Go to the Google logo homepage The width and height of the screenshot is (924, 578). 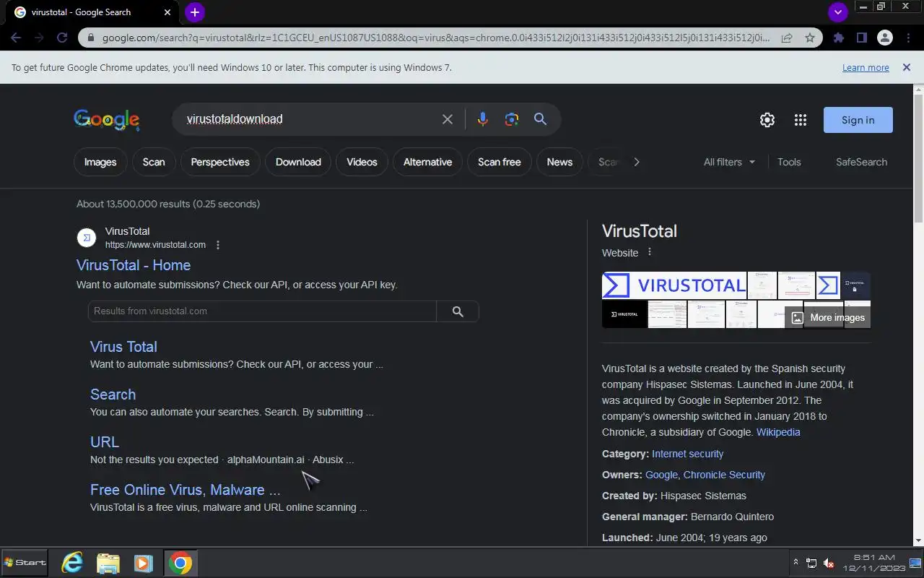click(x=107, y=120)
